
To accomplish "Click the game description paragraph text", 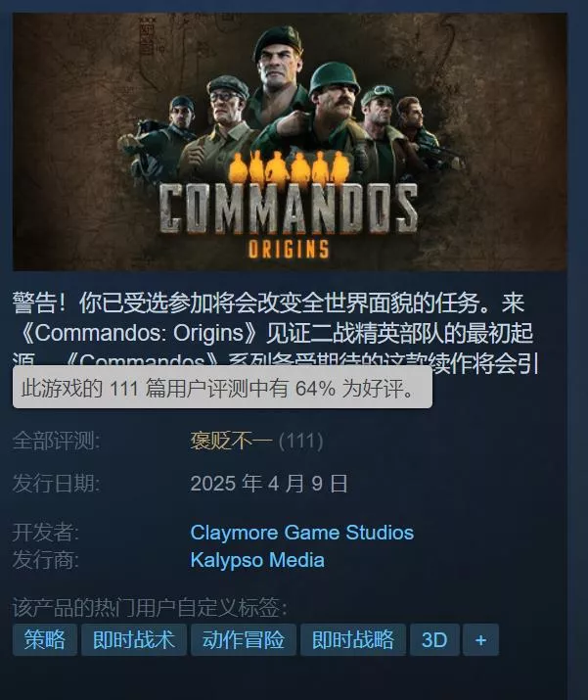I will point(277,334).
